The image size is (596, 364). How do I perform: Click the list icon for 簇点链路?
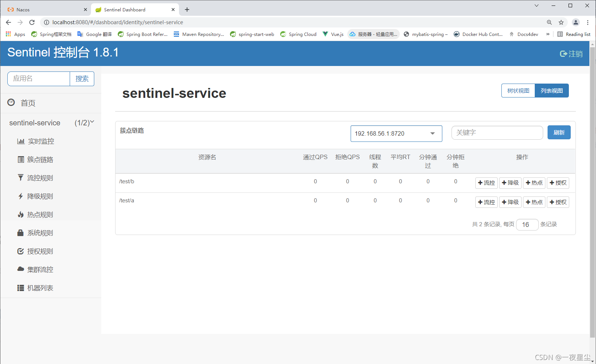point(21,159)
